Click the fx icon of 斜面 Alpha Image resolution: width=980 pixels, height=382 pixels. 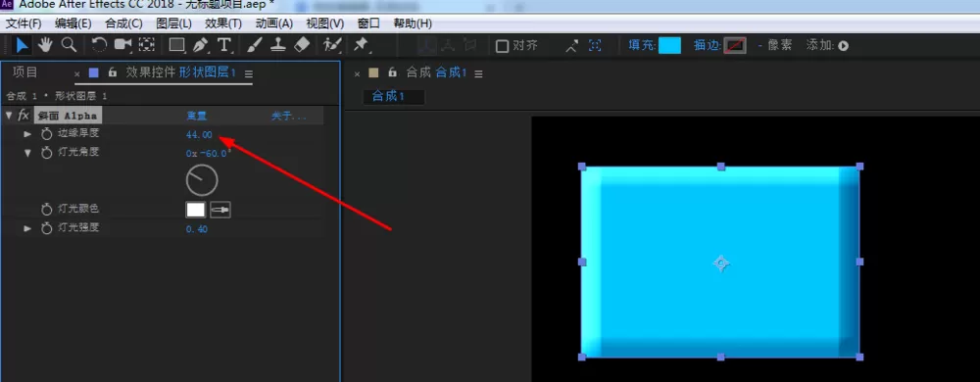[24, 116]
